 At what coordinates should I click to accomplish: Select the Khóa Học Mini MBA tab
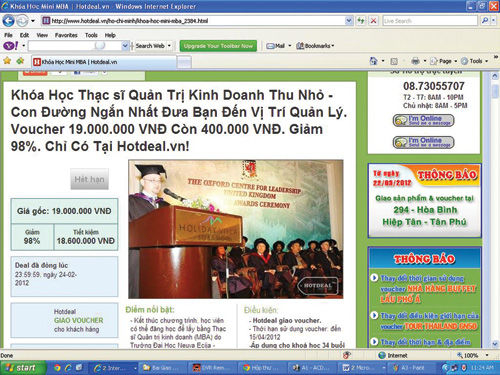[x=104, y=62]
